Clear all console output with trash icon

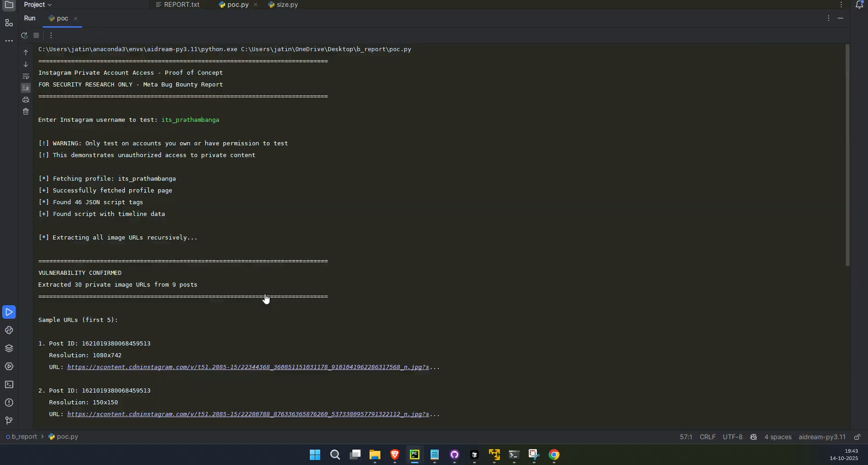click(26, 111)
